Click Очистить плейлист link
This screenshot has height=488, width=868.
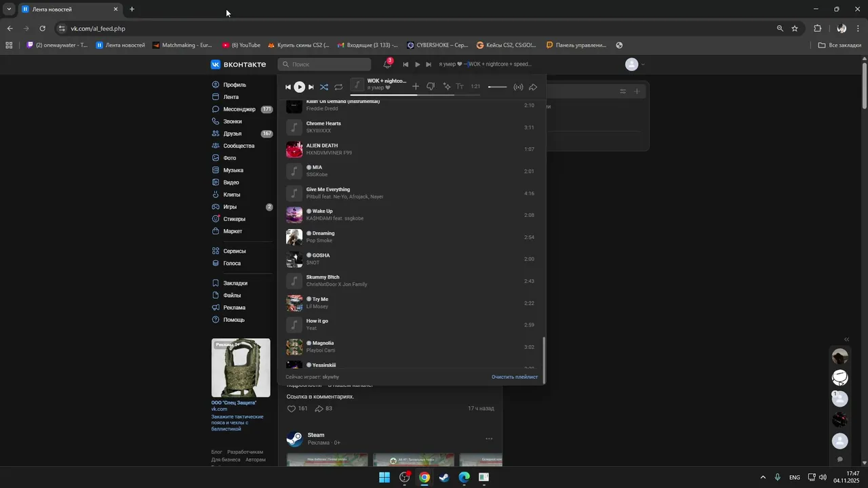(x=515, y=377)
